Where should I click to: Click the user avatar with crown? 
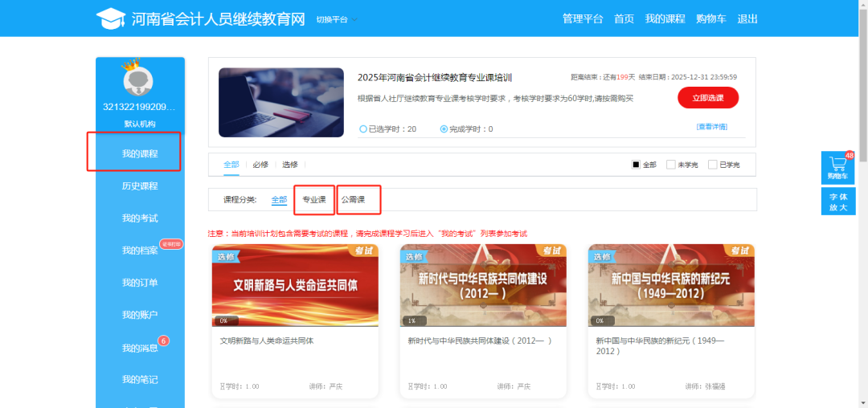(x=139, y=80)
